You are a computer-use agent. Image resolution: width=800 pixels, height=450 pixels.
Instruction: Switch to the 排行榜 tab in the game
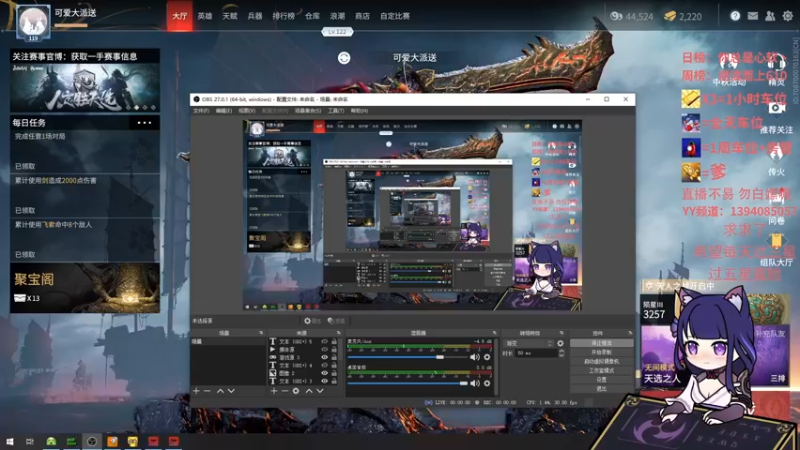(283, 16)
